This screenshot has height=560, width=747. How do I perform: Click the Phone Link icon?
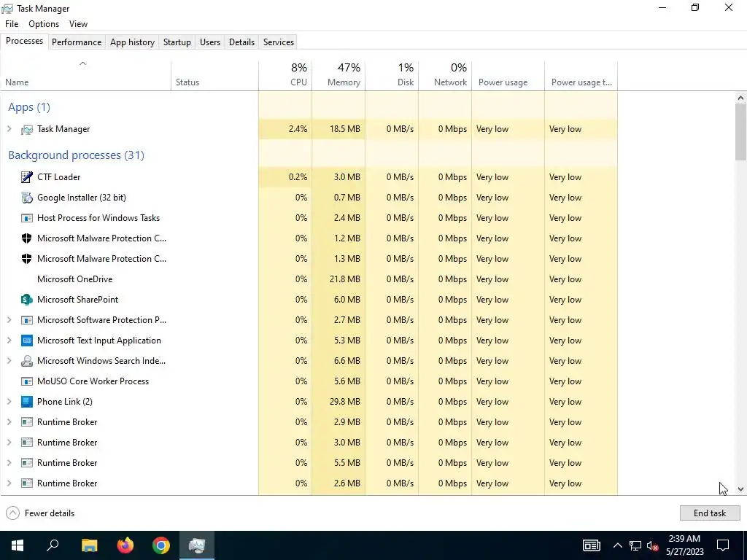click(x=27, y=402)
